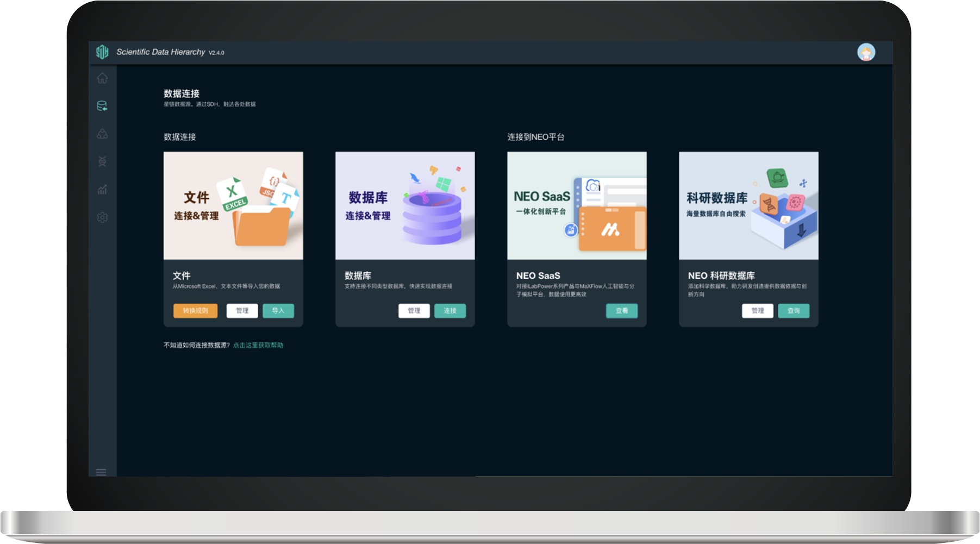Click the 文件 连接&管理 card image
The width and height of the screenshot is (980, 544).
point(233,205)
